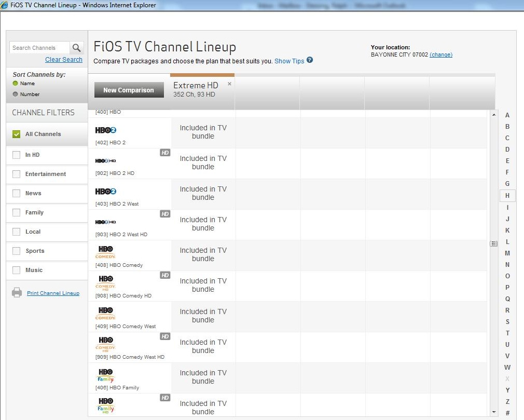
Task: Check the Family filter
Action: tap(16, 212)
